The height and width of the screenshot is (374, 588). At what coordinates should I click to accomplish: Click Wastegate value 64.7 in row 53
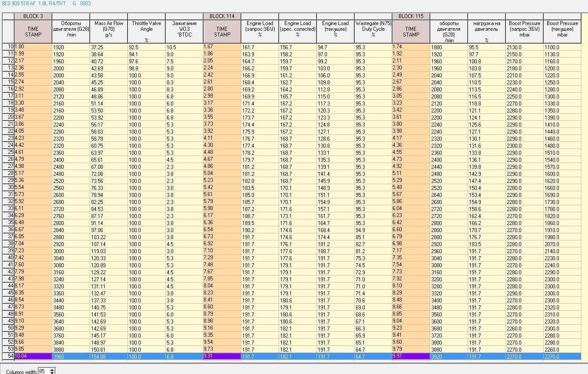tap(373, 349)
